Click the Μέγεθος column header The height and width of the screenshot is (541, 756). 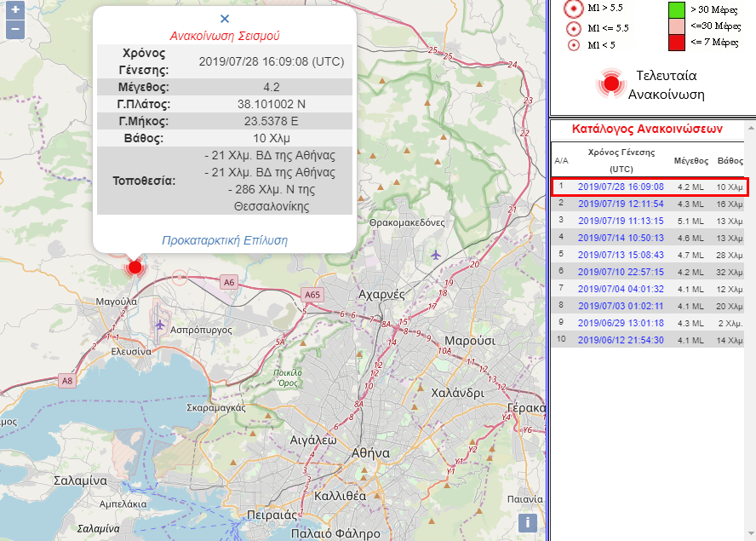[690, 159]
